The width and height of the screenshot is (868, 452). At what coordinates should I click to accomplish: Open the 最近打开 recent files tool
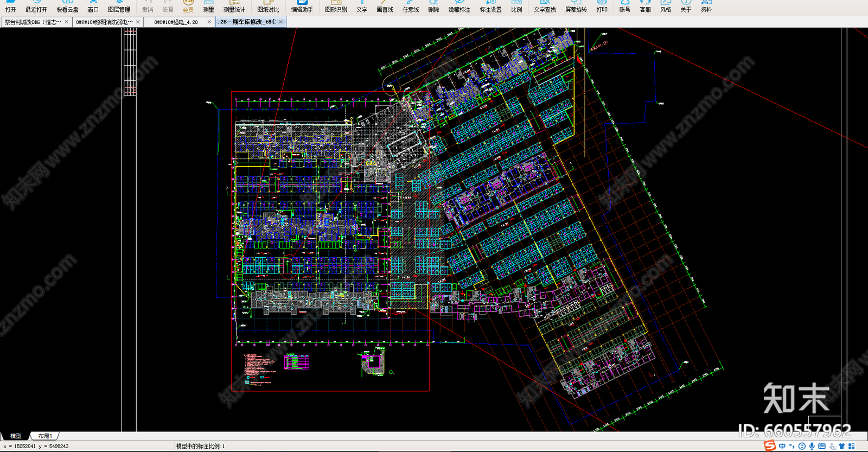click(x=36, y=7)
